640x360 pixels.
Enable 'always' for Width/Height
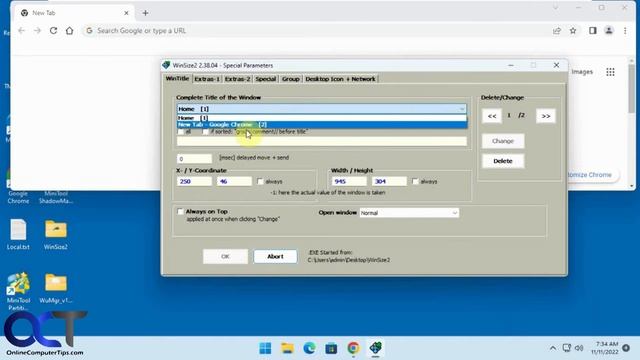tap(416, 181)
